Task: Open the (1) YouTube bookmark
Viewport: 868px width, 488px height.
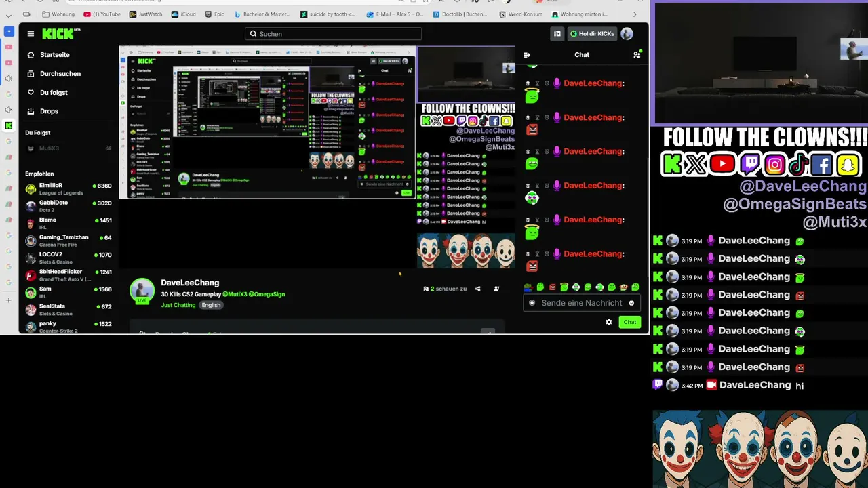Action: click(102, 14)
